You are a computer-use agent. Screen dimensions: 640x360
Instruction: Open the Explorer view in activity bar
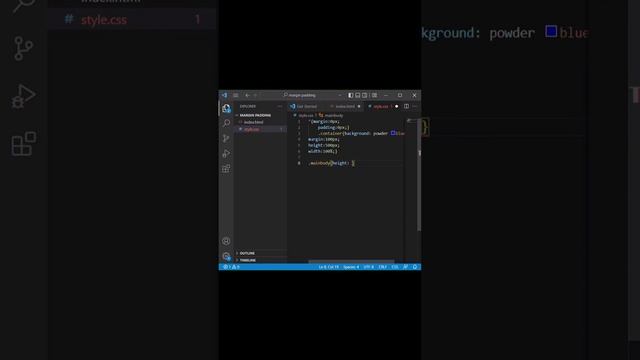pos(226,108)
